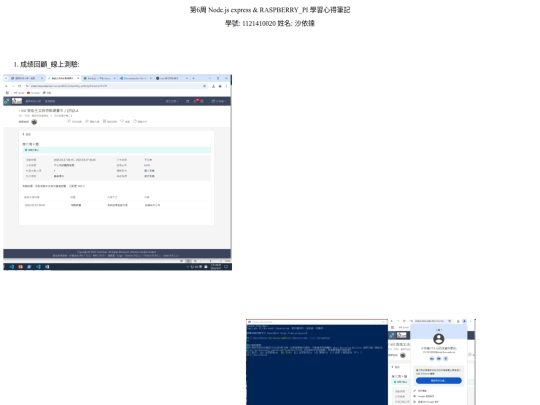Click the middle round icon under profile email
The image size is (540, 405).
click(439, 359)
